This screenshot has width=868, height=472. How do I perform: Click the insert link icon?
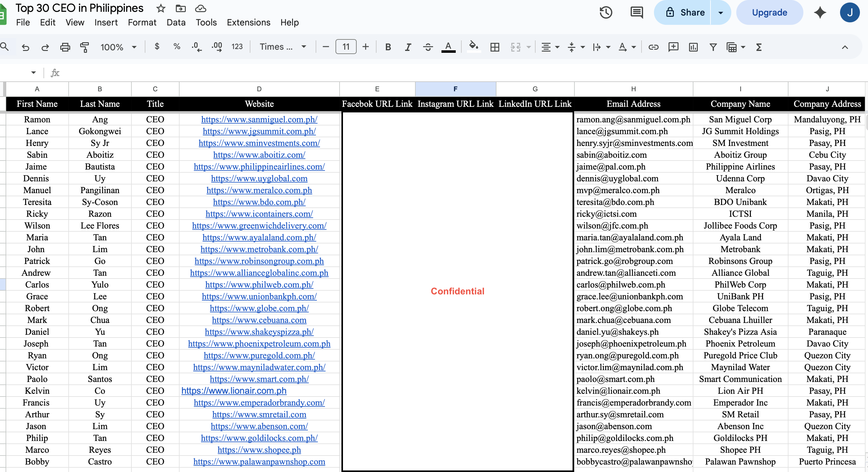coord(653,47)
